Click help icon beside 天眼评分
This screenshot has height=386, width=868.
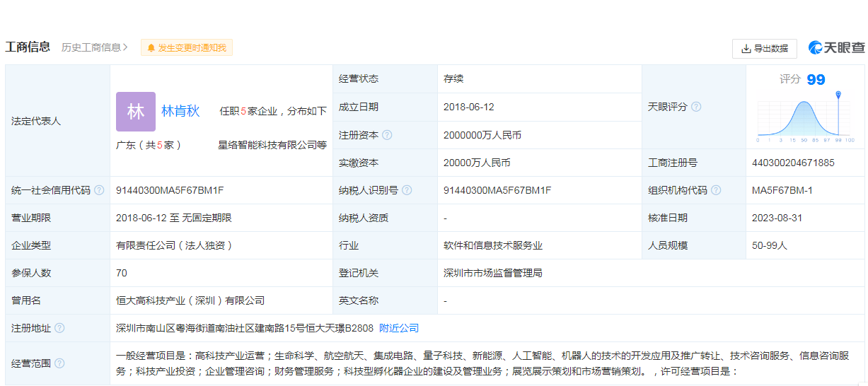click(x=696, y=107)
